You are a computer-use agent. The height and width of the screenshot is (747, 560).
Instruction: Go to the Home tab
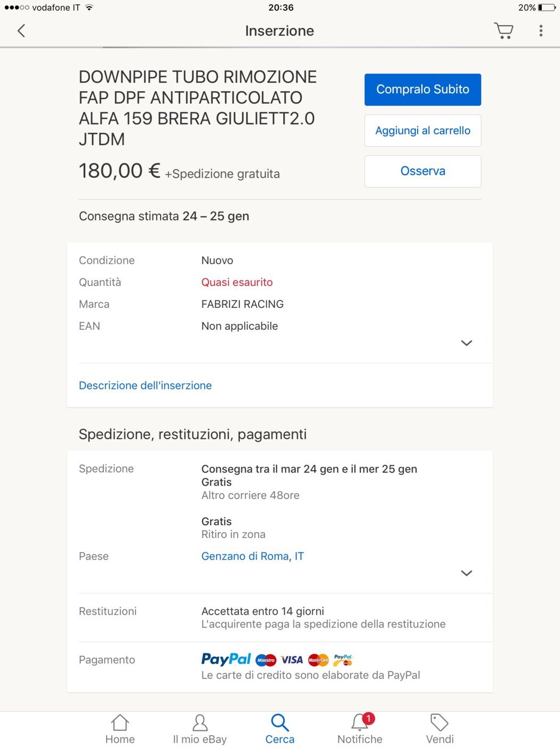tap(120, 729)
